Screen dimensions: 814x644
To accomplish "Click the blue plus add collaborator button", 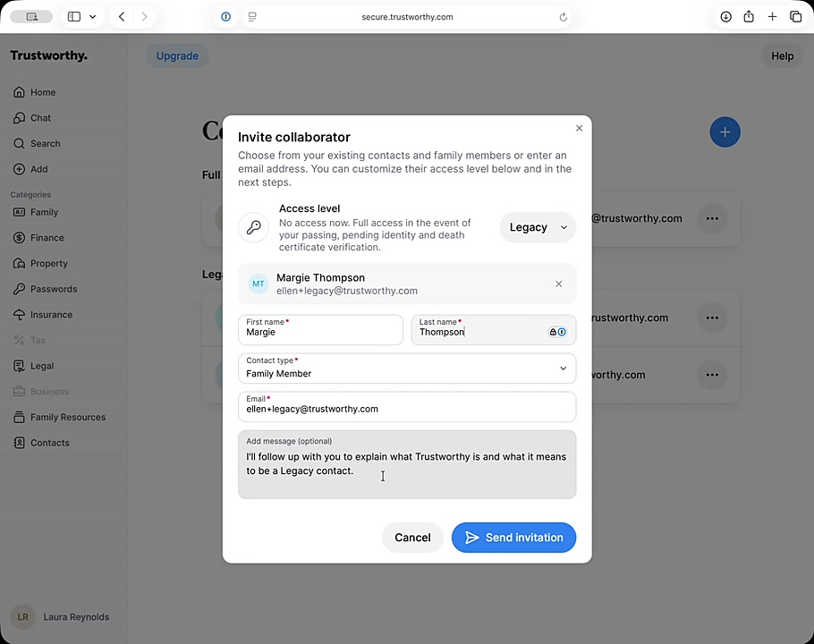I will (x=725, y=131).
